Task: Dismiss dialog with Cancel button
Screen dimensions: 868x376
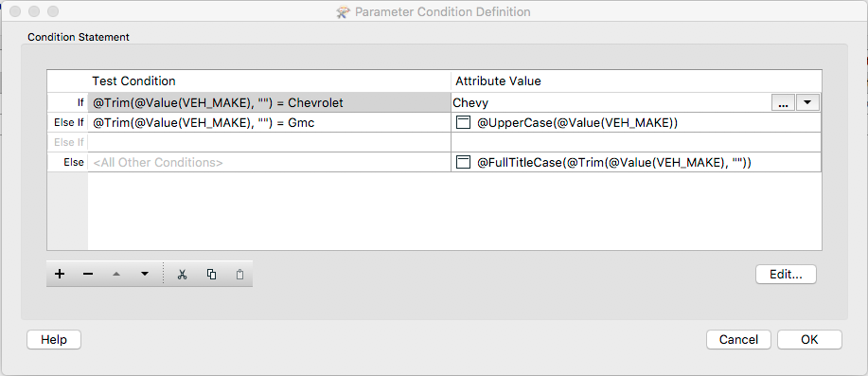Action: point(738,339)
